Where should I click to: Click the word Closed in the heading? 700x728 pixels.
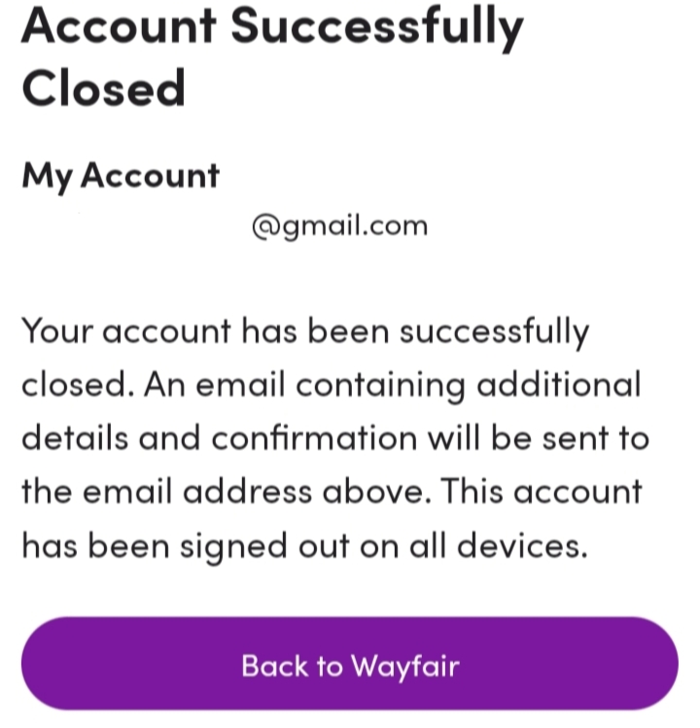[x=103, y=88]
